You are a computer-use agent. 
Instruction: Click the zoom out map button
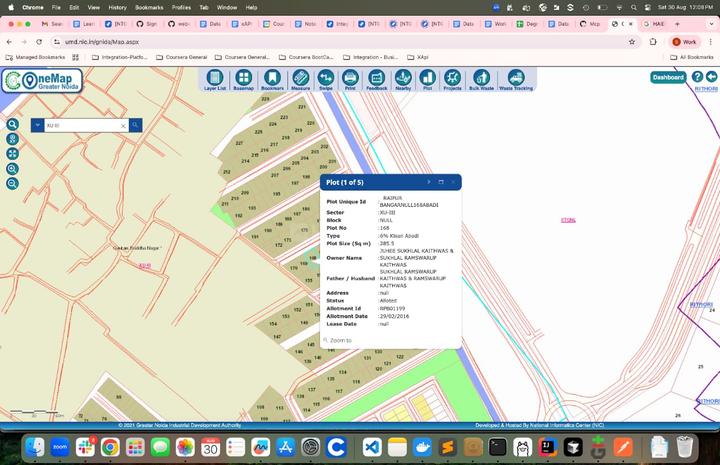pos(13,184)
